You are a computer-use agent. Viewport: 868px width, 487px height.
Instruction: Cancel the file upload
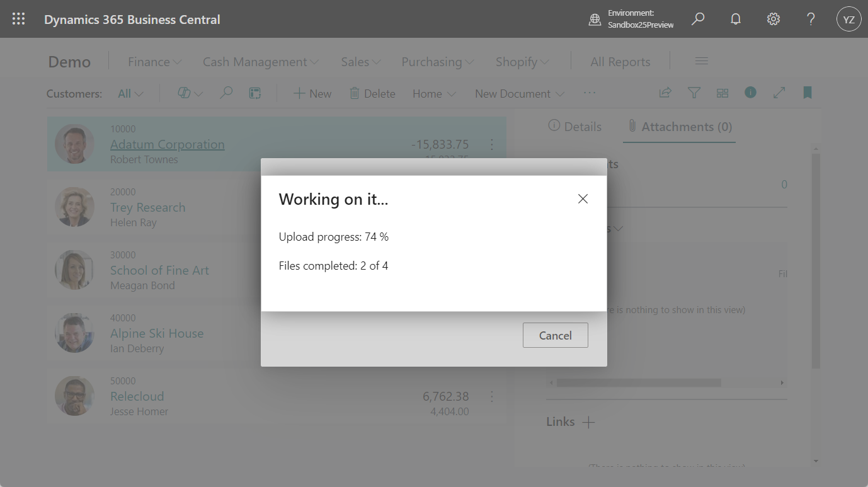(555, 335)
